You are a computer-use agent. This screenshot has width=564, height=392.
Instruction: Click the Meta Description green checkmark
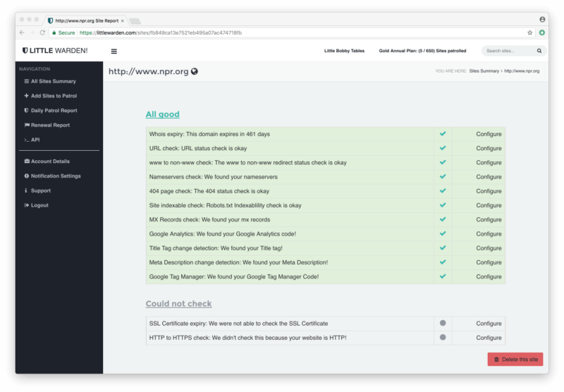tap(443, 262)
